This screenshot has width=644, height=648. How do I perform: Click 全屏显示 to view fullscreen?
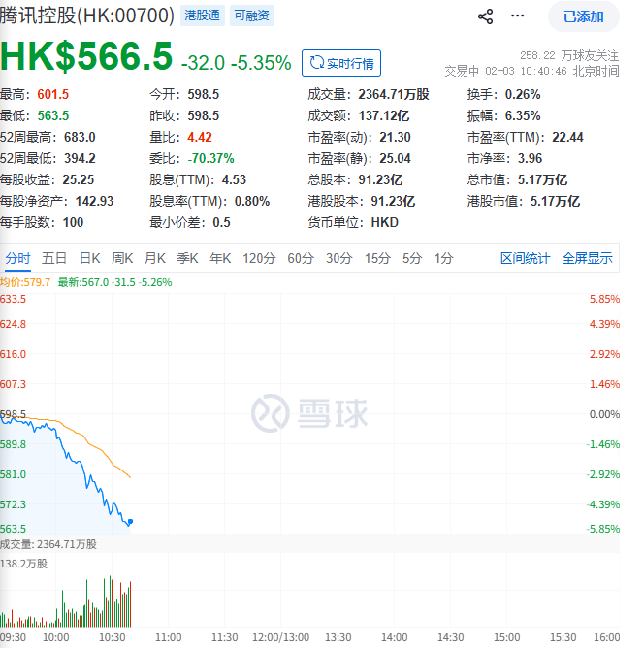click(x=587, y=258)
